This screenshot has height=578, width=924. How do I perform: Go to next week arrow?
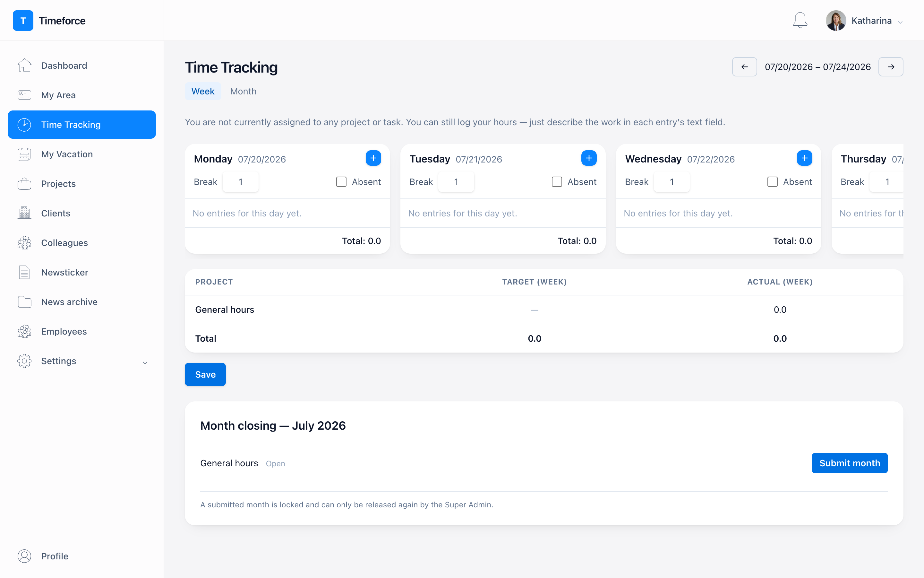click(x=891, y=67)
